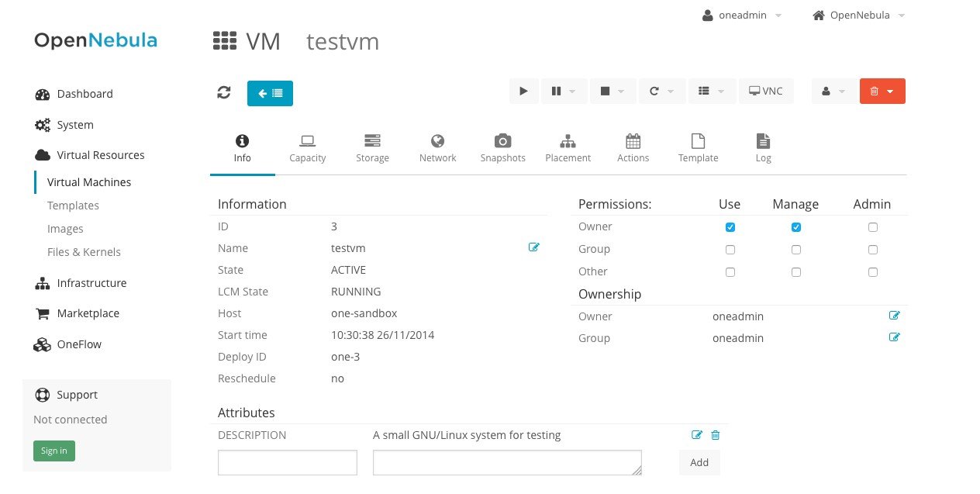Screen dimensions: 980x494
Task: Switch to the Storage tab
Action: [x=373, y=148]
